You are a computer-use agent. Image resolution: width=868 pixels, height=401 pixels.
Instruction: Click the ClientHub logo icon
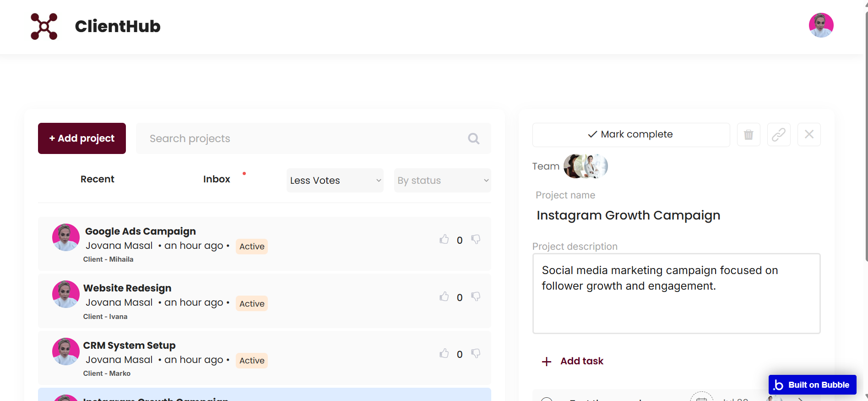[x=44, y=27]
